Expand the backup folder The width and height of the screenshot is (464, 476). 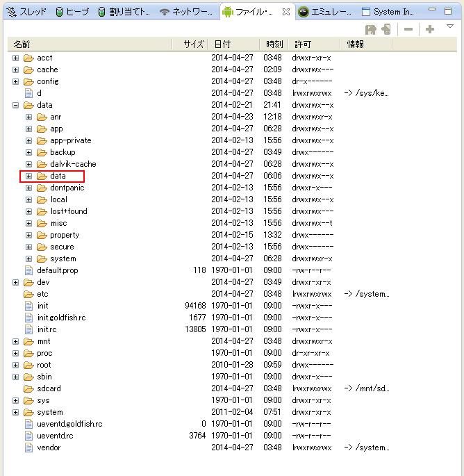[x=29, y=152]
